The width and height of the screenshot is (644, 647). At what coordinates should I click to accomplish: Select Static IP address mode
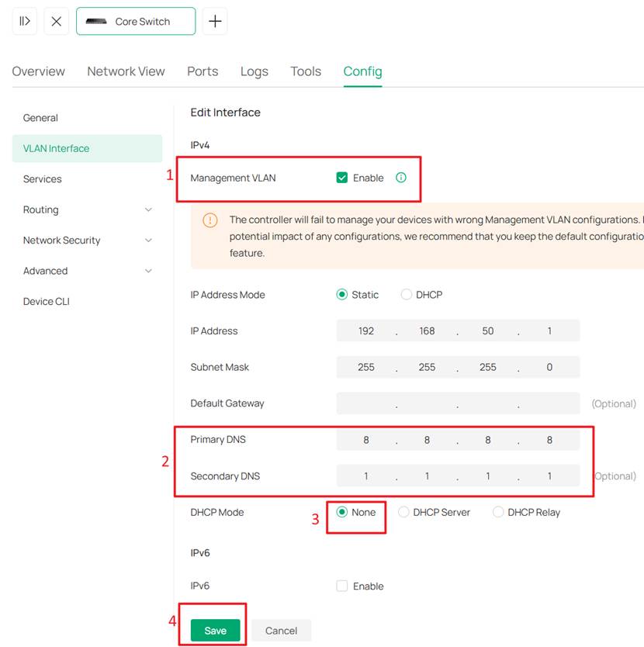[x=342, y=295]
